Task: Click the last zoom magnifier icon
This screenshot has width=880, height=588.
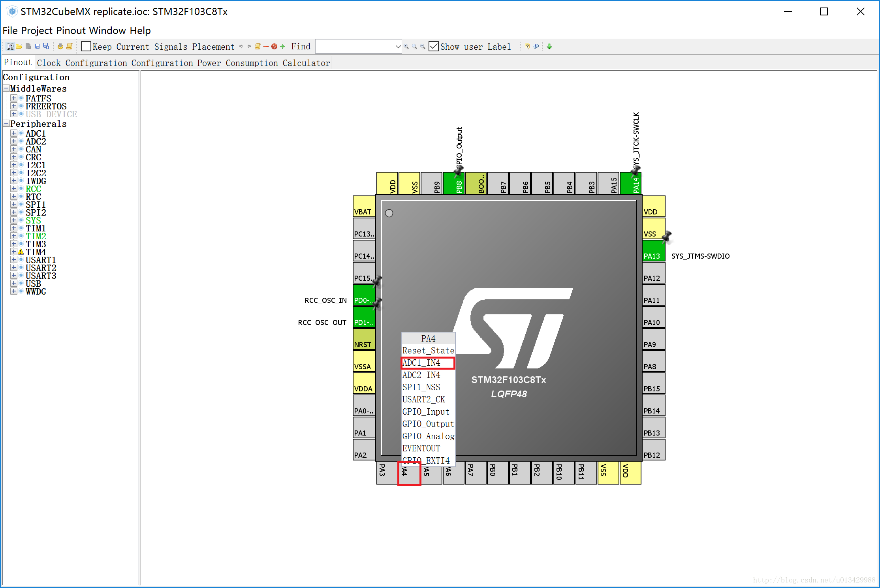Action: coord(423,47)
